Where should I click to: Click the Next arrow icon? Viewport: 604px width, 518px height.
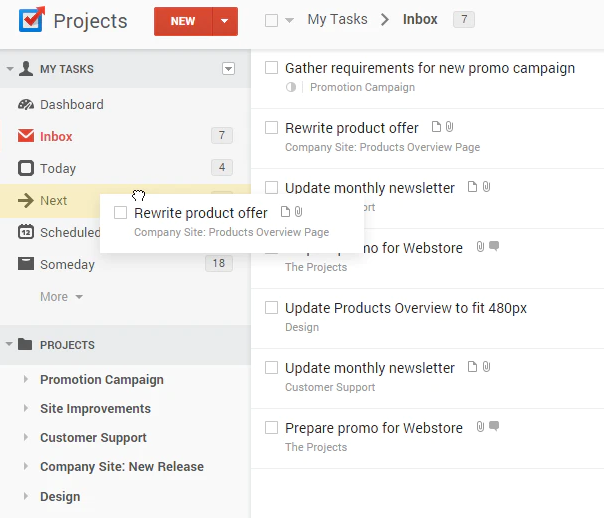tap(26, 201)
